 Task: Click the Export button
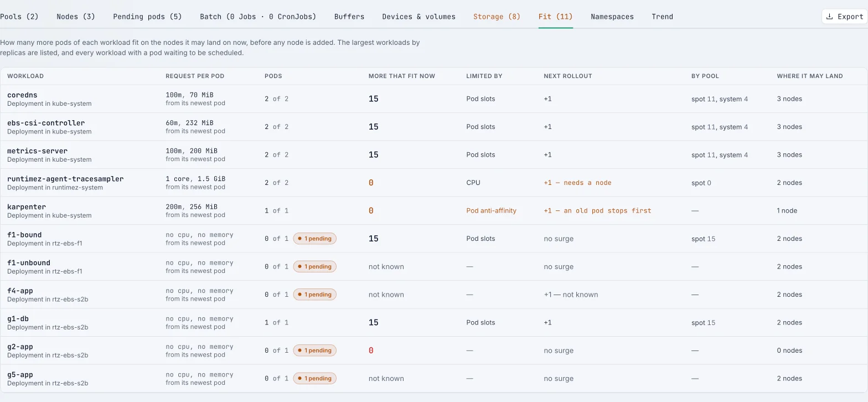(845, 17)
